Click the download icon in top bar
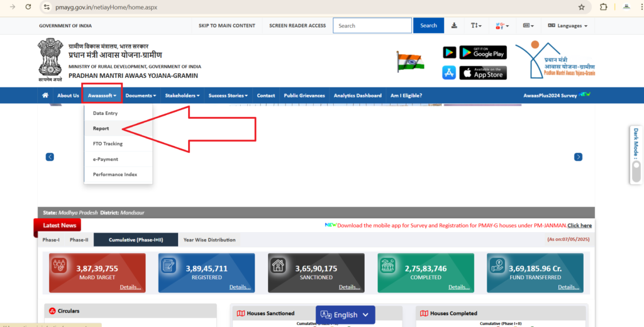The height and width of the screenshot is (327, 644). click(x=454, y=26)
